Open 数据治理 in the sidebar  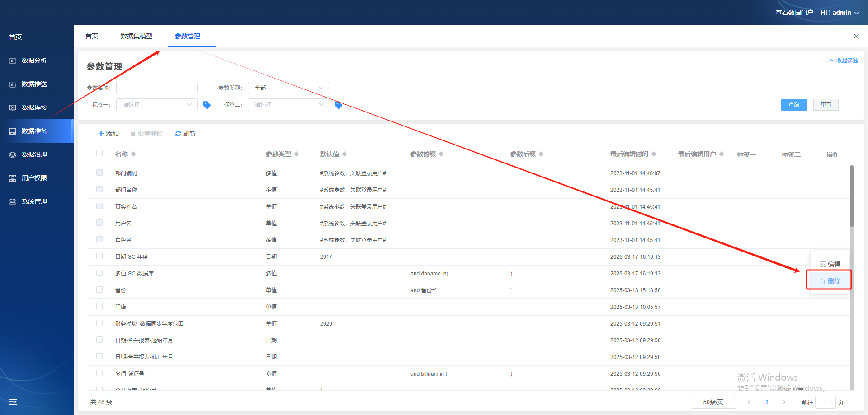point(34,154)
